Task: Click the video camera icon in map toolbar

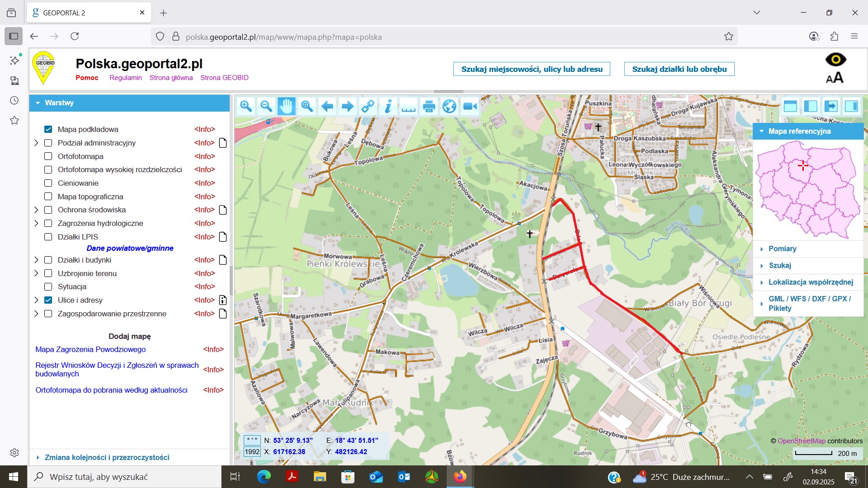Action: click(x=470, y=106)
